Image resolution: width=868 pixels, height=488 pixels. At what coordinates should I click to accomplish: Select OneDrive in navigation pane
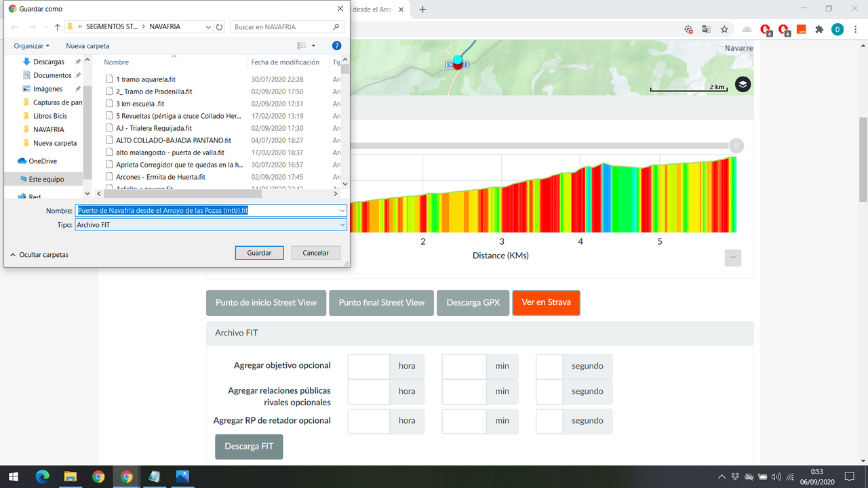point(42,161)
